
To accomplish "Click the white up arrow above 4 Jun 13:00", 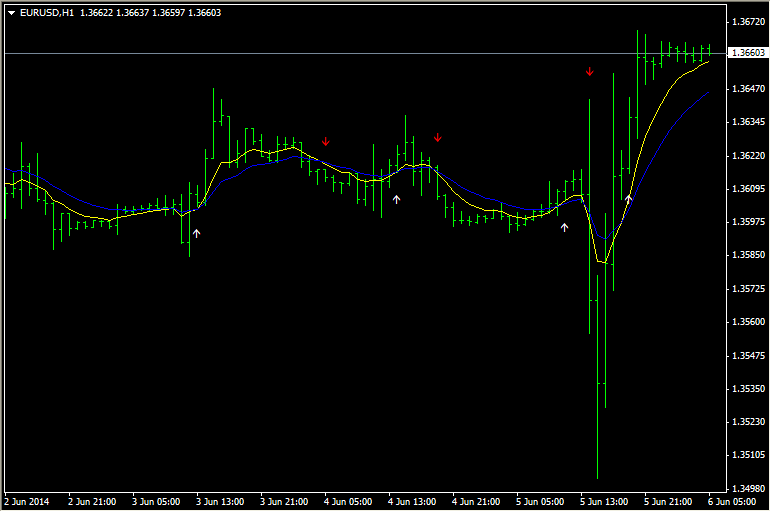I will (396, 199).
